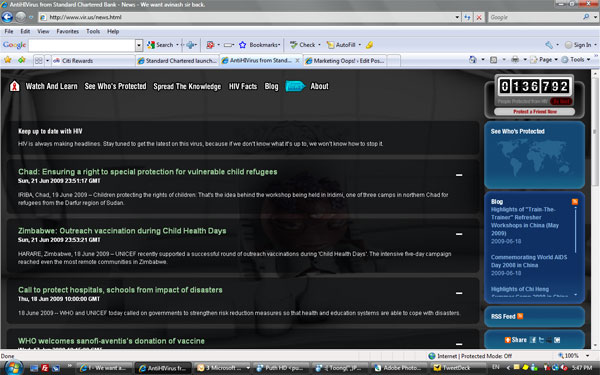Open the Favorites menu
The height and width of the screenshot is (375, 600).
click(x=67, y=31)
